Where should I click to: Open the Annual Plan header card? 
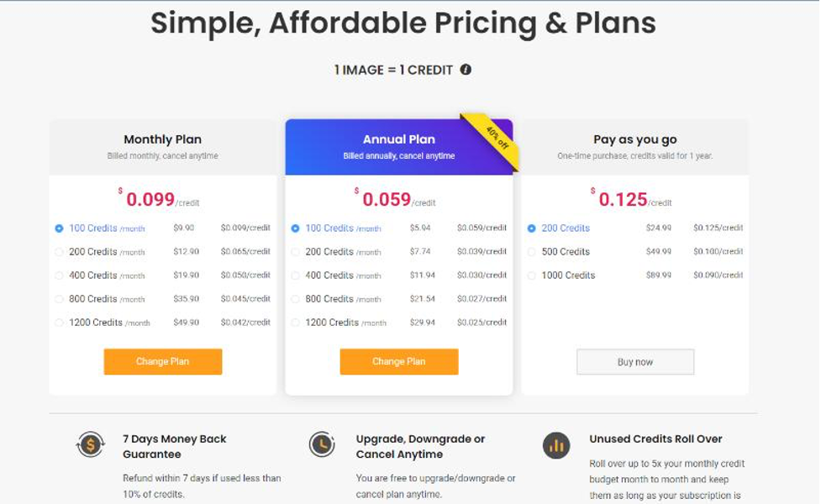[x=399, y=146]
